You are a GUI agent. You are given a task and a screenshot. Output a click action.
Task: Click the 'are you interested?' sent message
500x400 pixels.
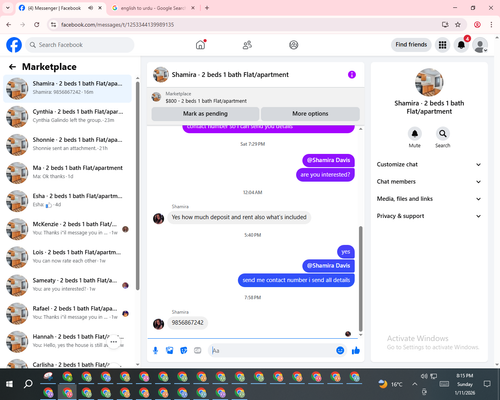(325, 175)
